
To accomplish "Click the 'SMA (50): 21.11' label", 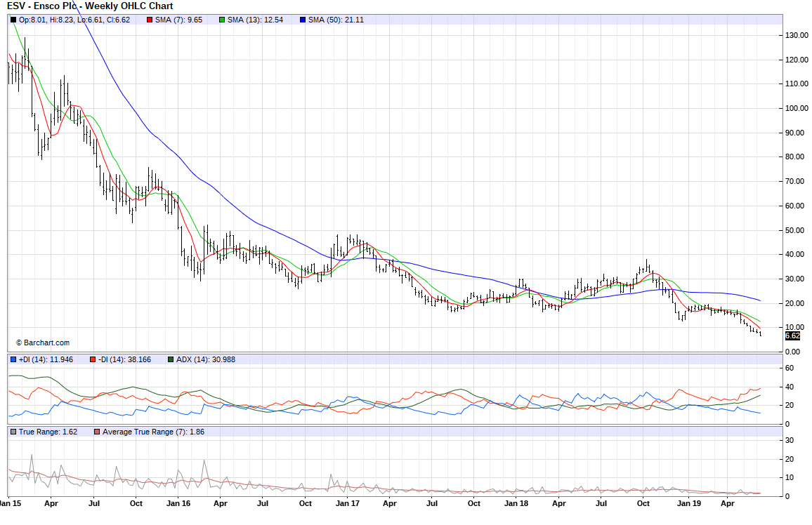I will click(x=336, y=20).
